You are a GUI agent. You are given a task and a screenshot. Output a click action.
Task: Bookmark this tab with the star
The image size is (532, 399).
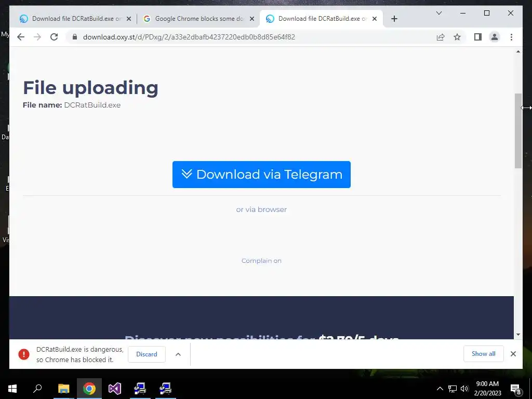tap(457, 37)
